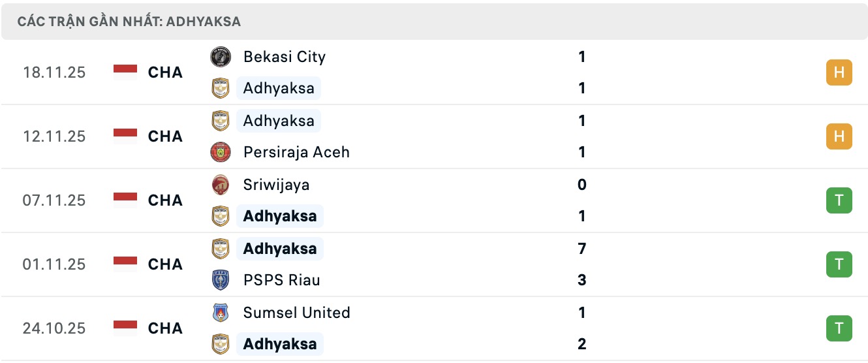Open the Bekasi City team name link

coord(284,57)
